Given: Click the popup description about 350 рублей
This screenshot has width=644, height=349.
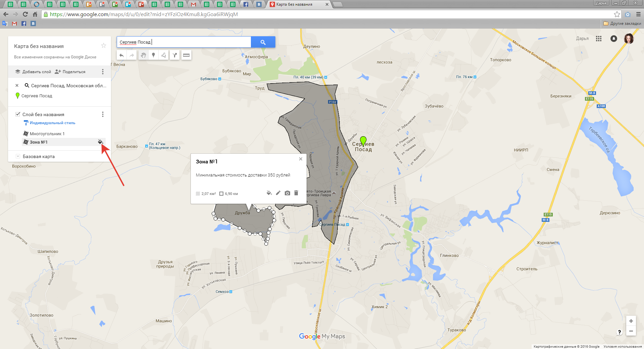Looking at the screenshot, I should pyautogui.click(x=243, y=175).
